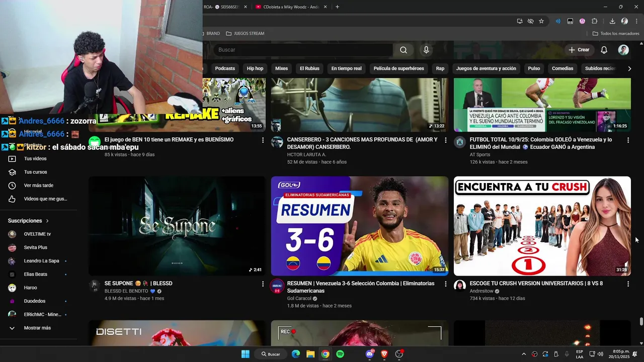Select the Mixes filter chip
The height and width of the screenshot is (362, 644).
[x=282, y=68]
